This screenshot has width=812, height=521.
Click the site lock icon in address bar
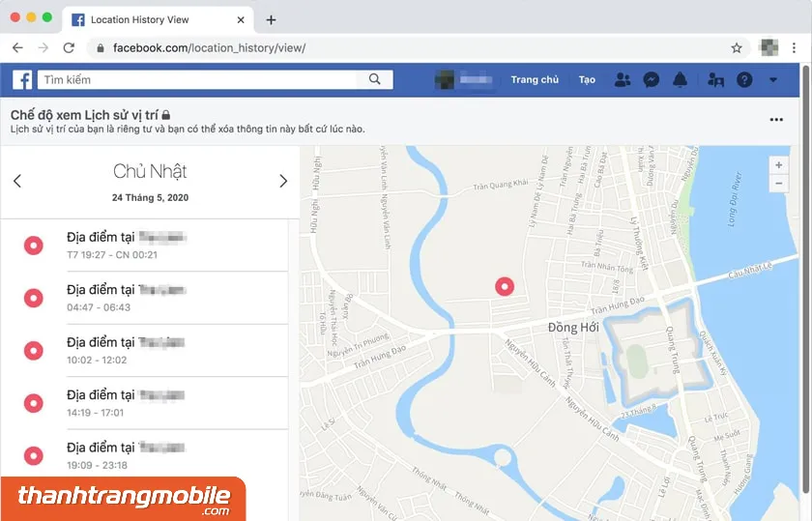[x=101, y=48]
